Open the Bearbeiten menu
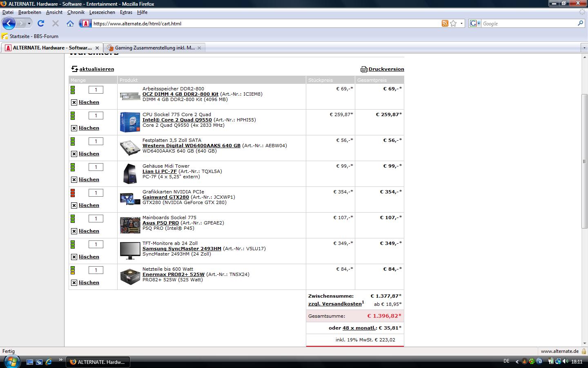 30,12
